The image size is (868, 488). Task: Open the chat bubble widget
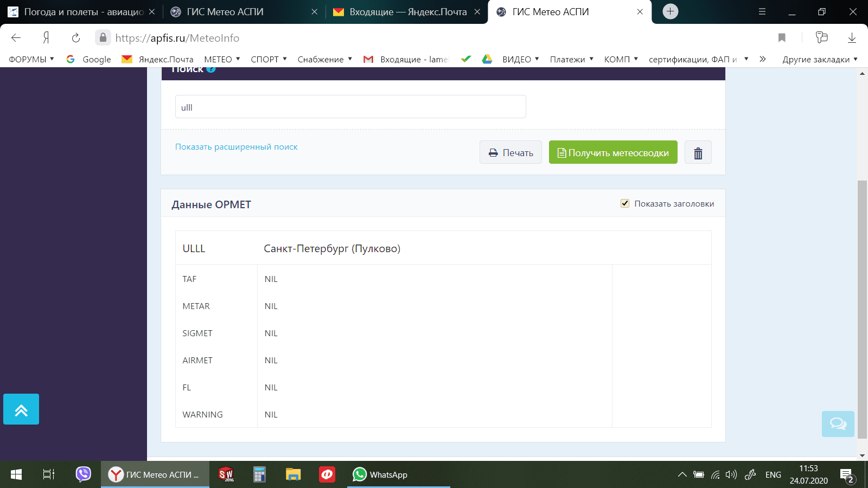point(838,423)
